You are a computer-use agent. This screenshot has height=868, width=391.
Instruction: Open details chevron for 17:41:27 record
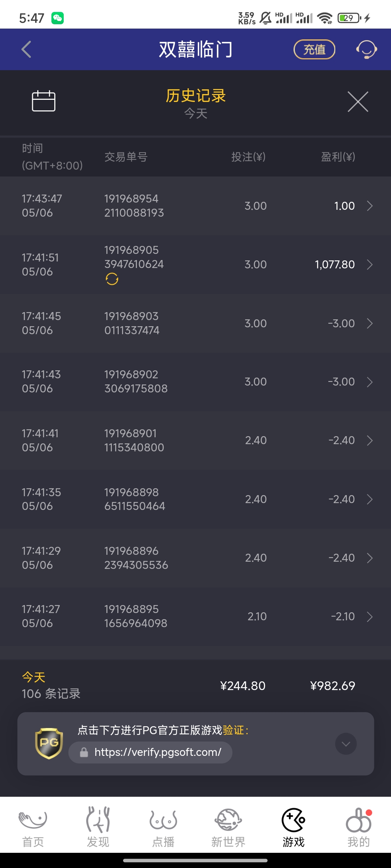[370, 617]
